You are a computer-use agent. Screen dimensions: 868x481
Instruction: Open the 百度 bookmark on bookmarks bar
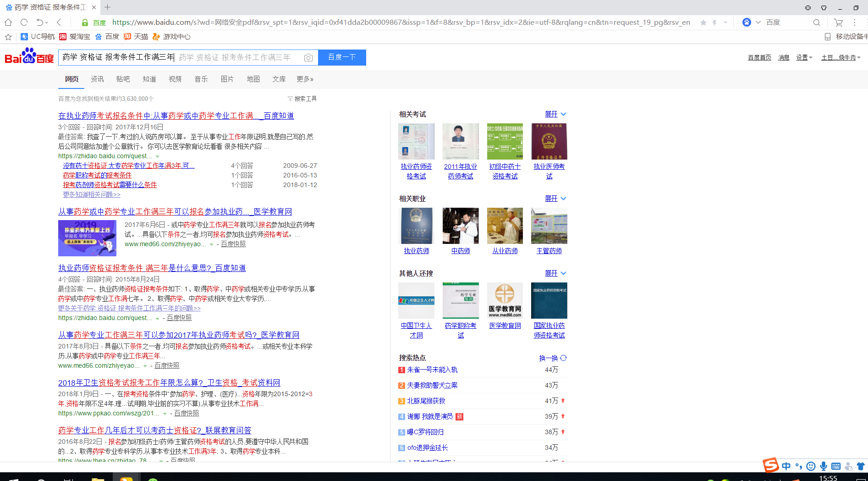(107, 37)
